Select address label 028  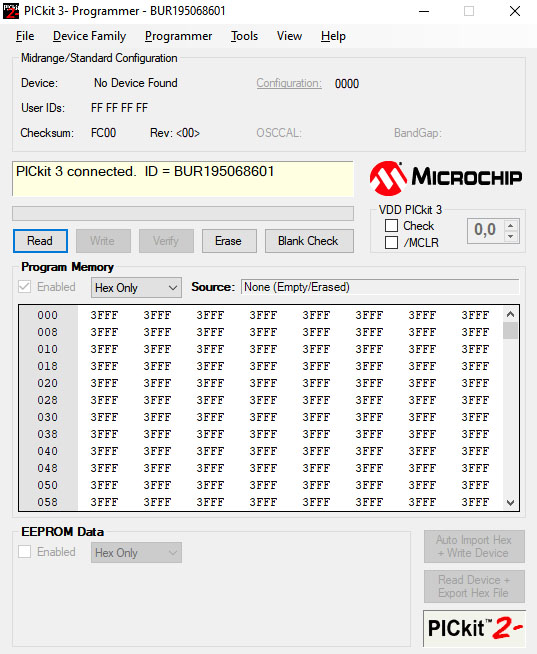tap(48, 400)
